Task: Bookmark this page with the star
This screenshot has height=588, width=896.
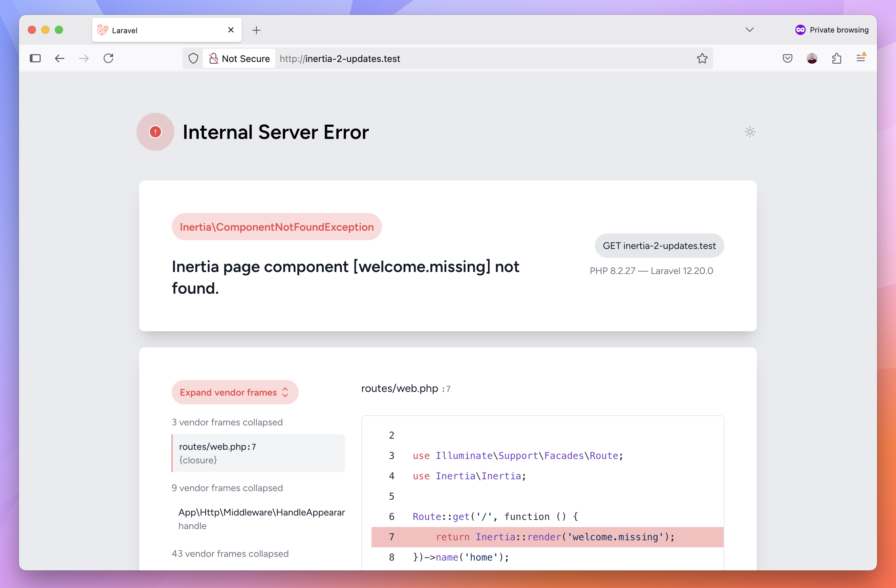Action: click(x=702, y=58)
